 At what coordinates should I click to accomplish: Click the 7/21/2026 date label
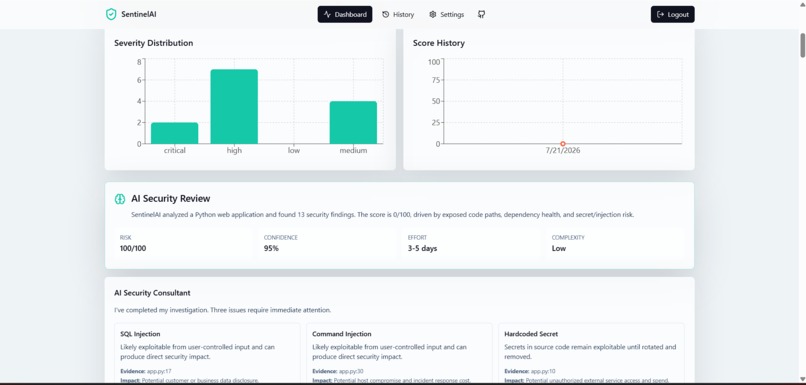pos(563,151)
